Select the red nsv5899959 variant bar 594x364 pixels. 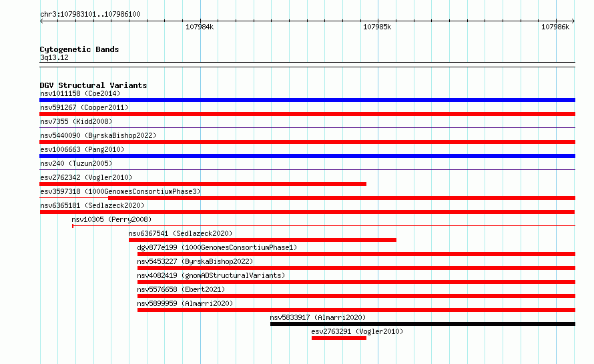[356, 310]
